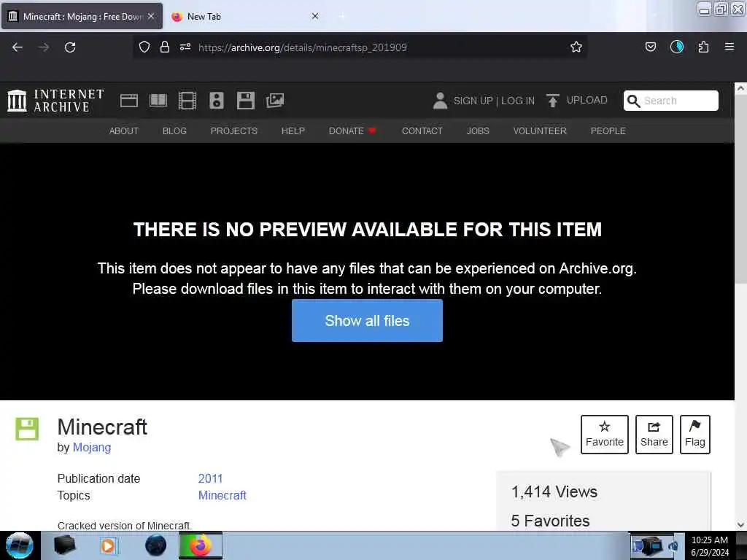Image resolution: width=747 pixels, height=560 pixels.
Task: Click the Share button
Action: (x=654, y=435)
